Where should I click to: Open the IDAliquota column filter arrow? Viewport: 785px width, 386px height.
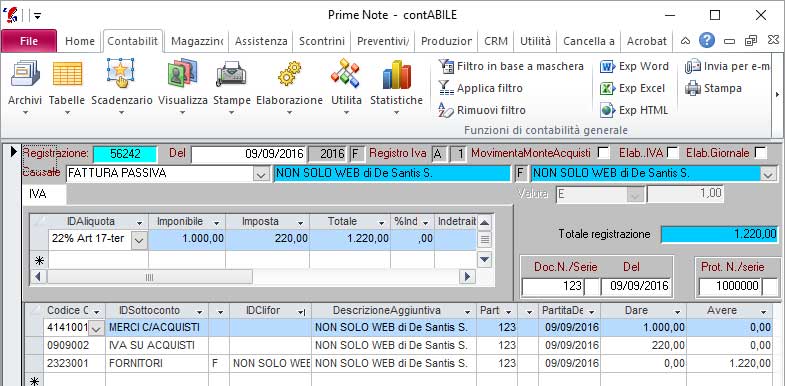(x=139, y=222)
